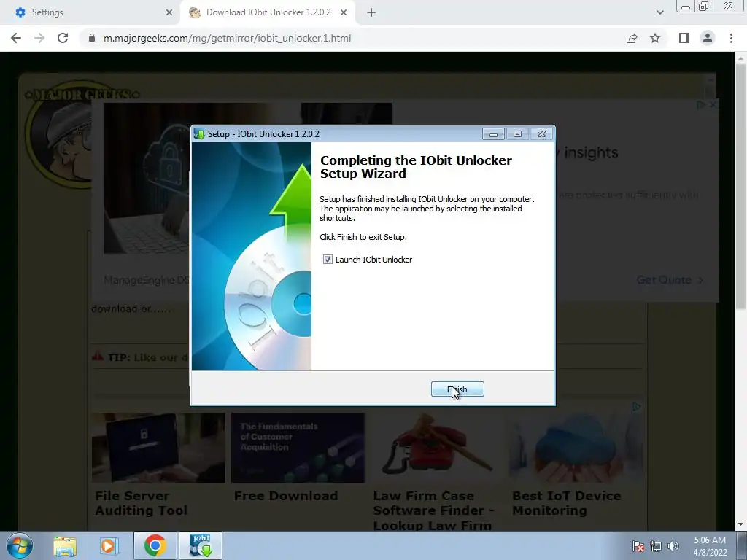
Task: Open the Windows Start menu
Action: tap(20, 545)
